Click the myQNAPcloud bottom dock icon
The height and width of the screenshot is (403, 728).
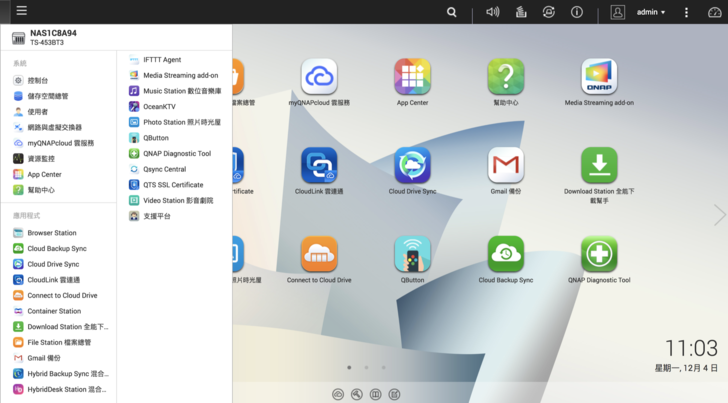click(x=338, y=394)
